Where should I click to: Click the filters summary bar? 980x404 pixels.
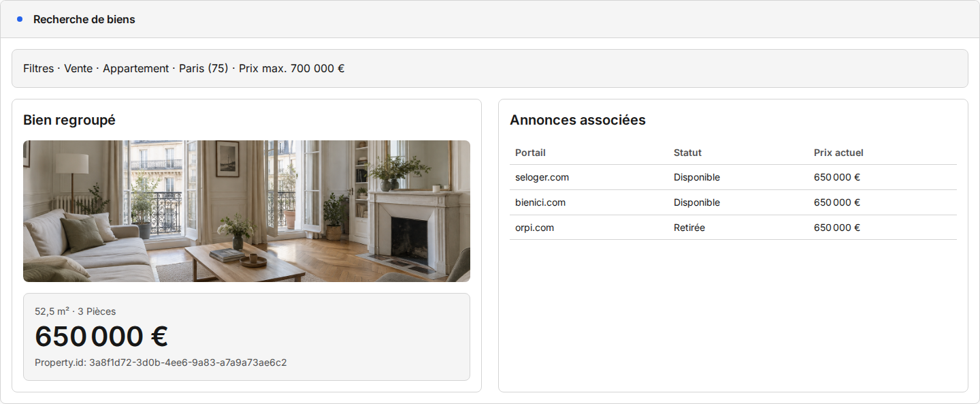pyautogui.click(x=490, y=68)
